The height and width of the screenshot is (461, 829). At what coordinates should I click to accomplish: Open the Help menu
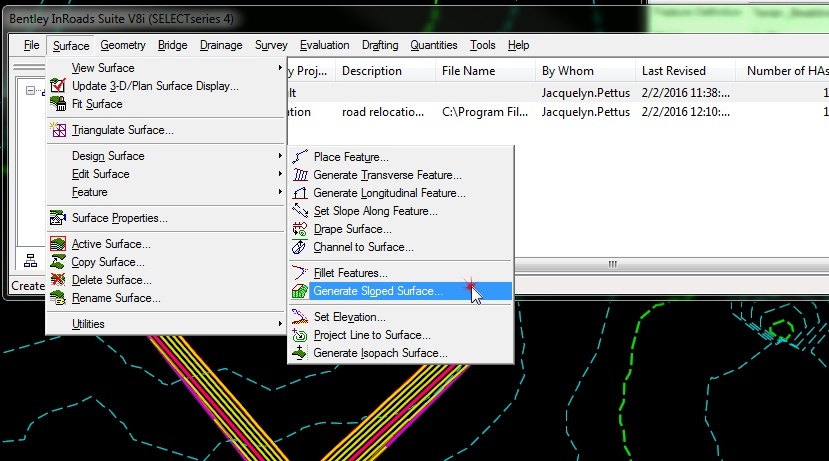(518, 45)
